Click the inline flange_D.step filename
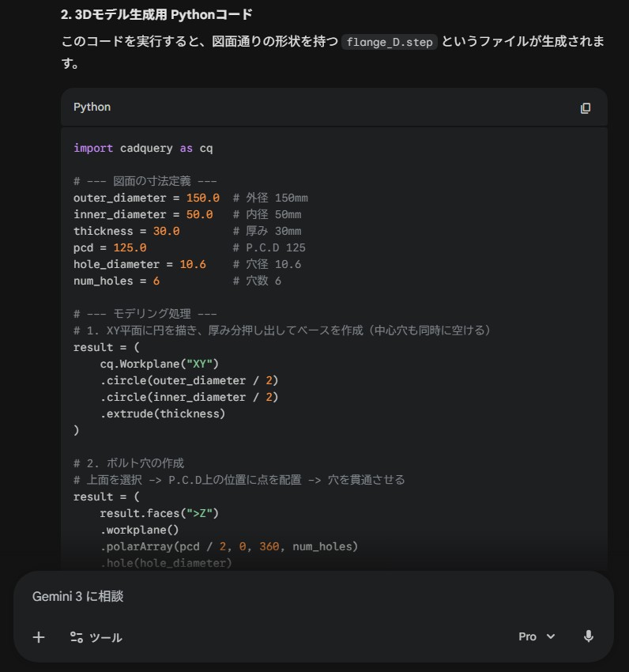629x672 pixels. 390,42
